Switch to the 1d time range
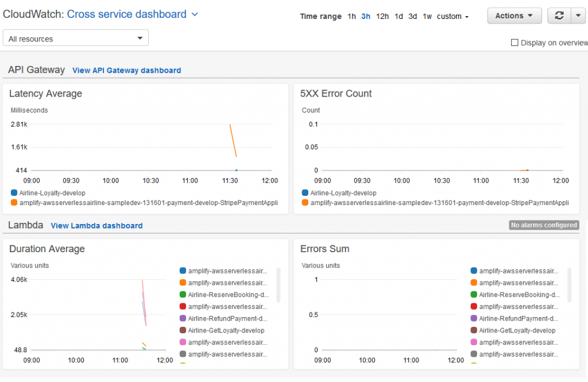The image size is (588, 382). click(399, 16)
